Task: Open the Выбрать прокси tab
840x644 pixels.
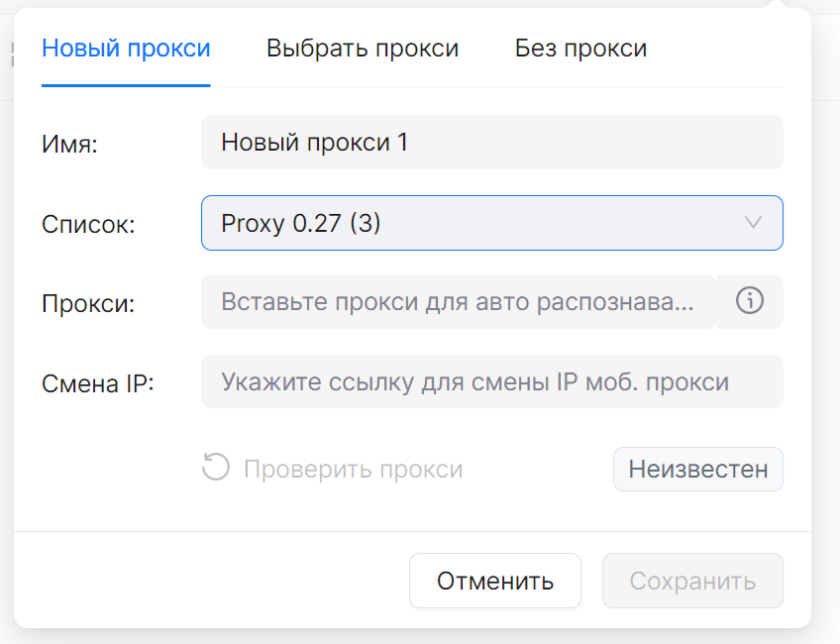Action: (x=363, y=49)
